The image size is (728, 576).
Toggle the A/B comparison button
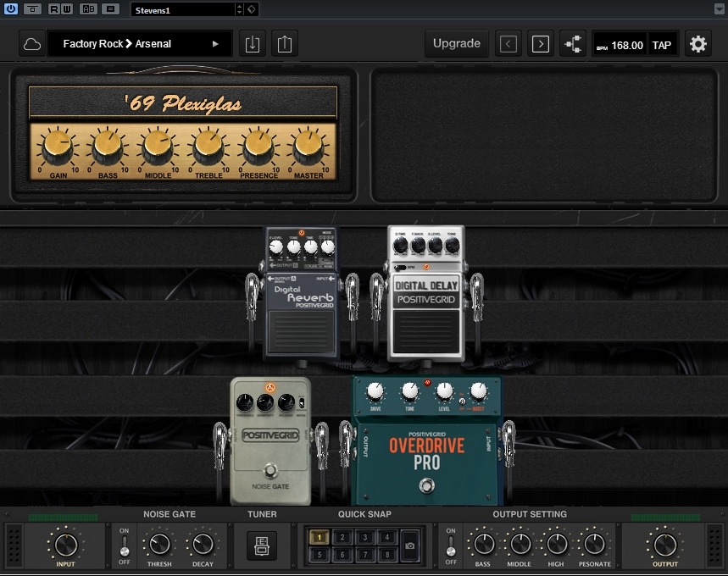tap(88, 8)
